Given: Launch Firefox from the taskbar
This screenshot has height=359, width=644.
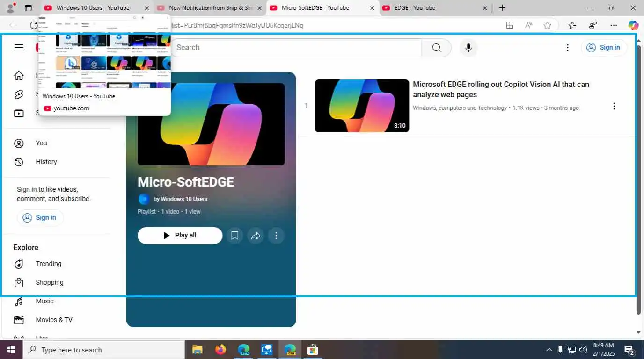Looking at the screenshot, I should click(220, 350).
